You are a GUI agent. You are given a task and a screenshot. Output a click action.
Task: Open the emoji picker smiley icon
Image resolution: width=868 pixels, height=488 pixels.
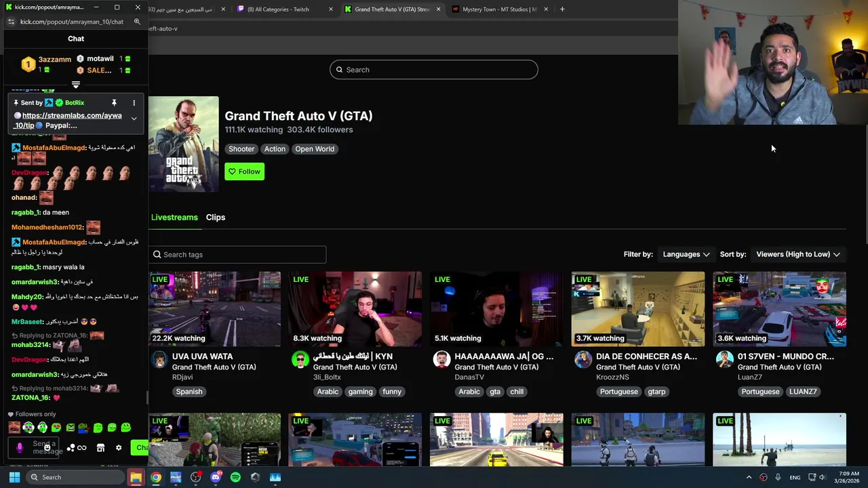47,447
